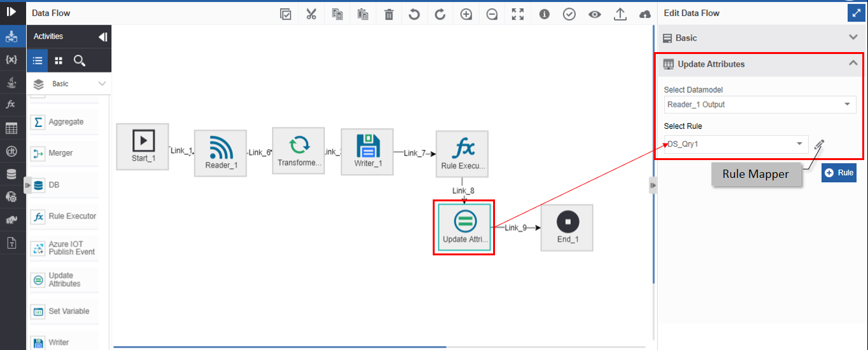Undo the last change in toolbar

(414, 14)
